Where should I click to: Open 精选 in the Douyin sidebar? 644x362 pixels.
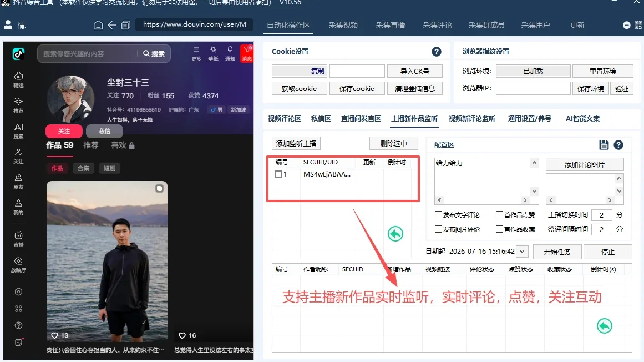point(18,80)
